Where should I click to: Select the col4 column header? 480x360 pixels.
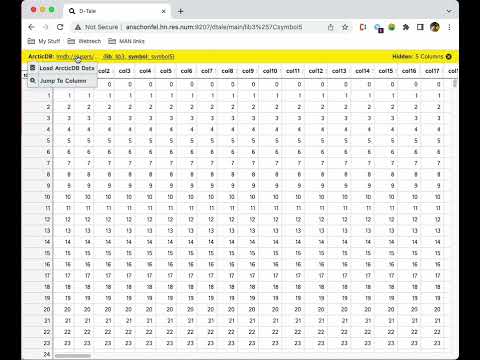click(145, 71)
